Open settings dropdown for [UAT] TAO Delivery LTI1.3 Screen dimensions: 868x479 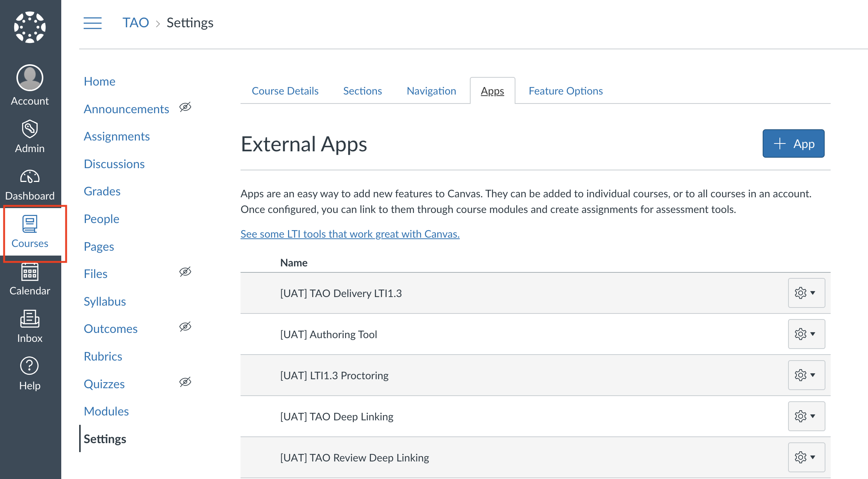coord(806,293)
